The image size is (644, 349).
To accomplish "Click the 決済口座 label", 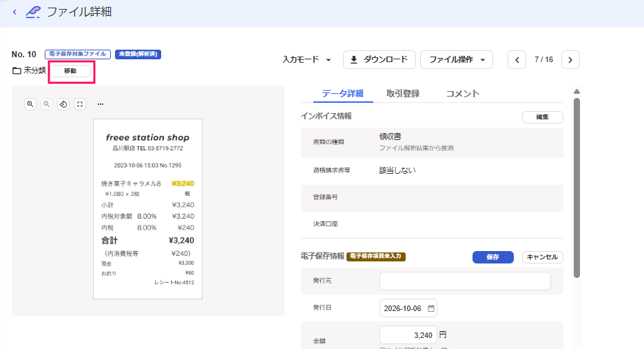I will 325,224.
